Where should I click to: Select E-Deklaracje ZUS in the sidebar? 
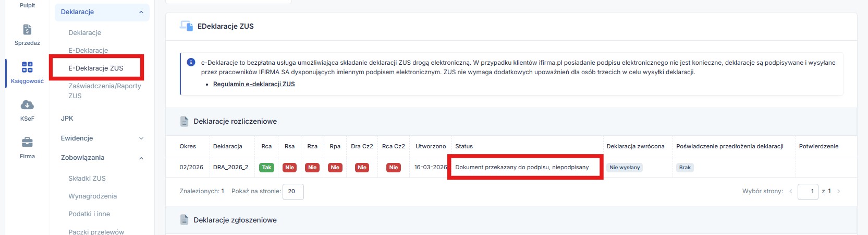click(96, 68)
